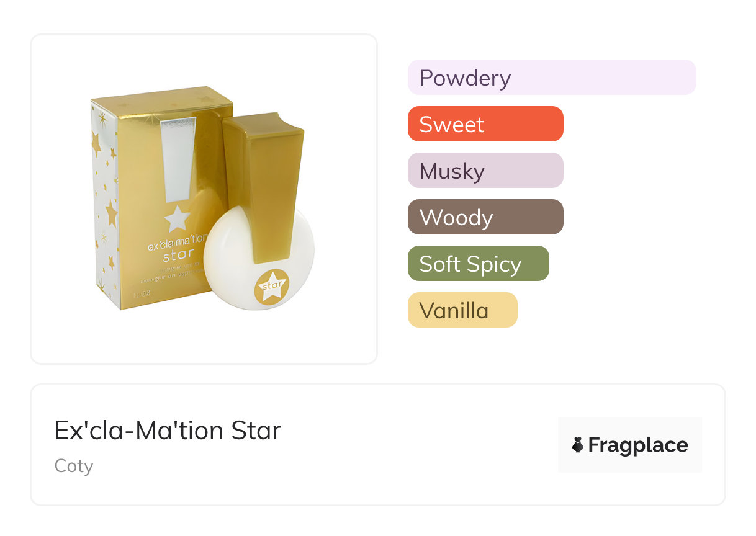Click the Fragplace bottle logo icon

(578, 445)
